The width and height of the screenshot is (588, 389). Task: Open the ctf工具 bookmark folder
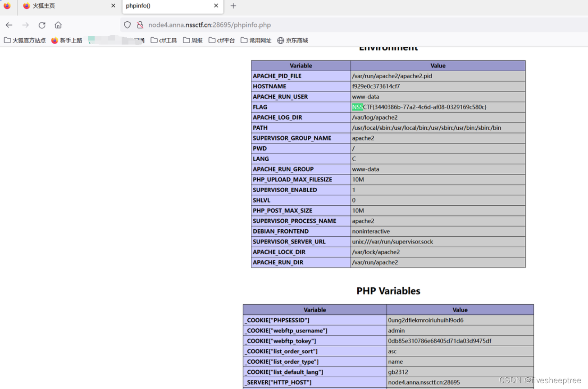[x=164, y=40]
